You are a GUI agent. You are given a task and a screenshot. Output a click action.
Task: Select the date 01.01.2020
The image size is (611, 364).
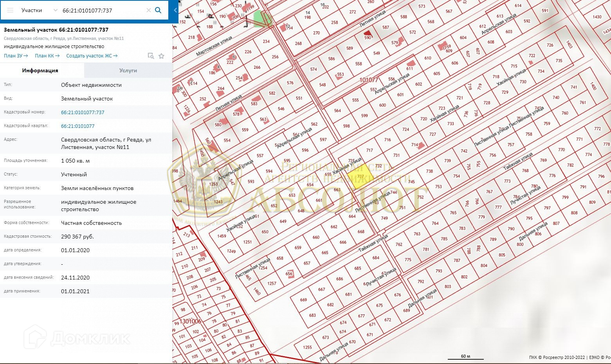[x=76, y=250]
